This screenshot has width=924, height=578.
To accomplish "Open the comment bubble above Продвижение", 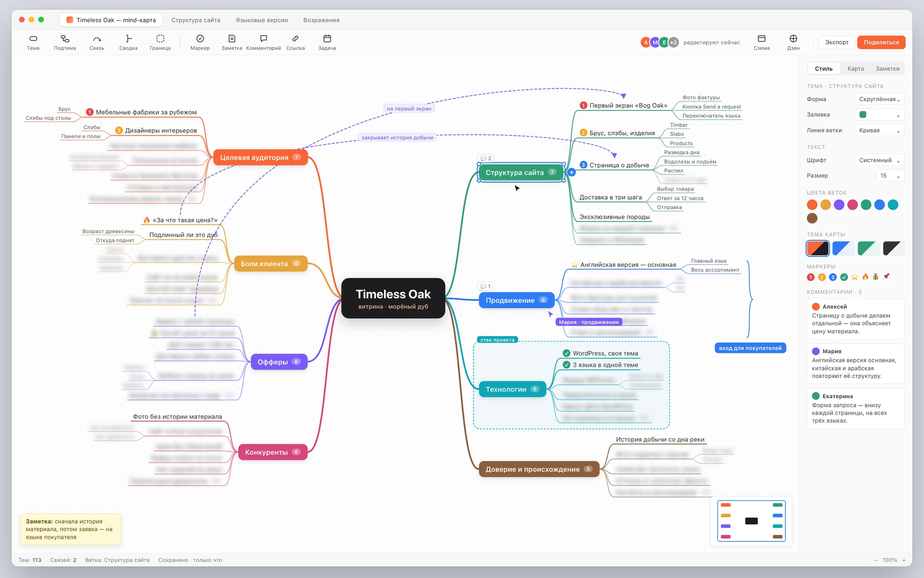I will 486,286.
